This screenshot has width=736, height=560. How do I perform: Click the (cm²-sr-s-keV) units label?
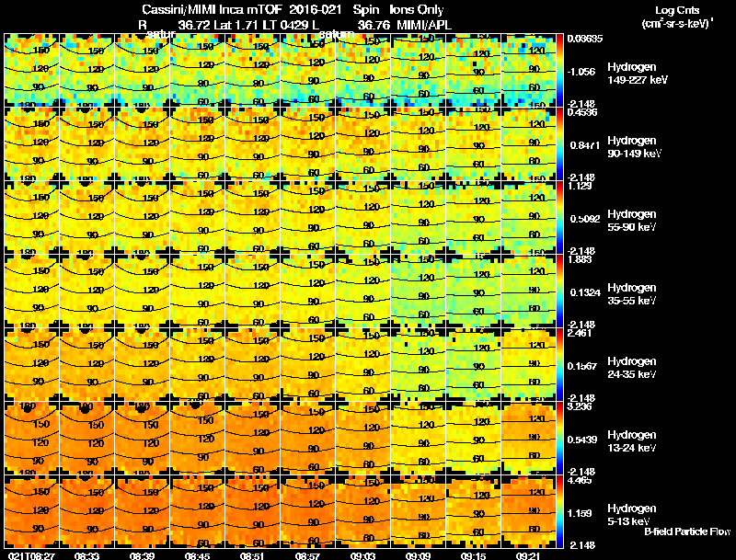[677, 24]
